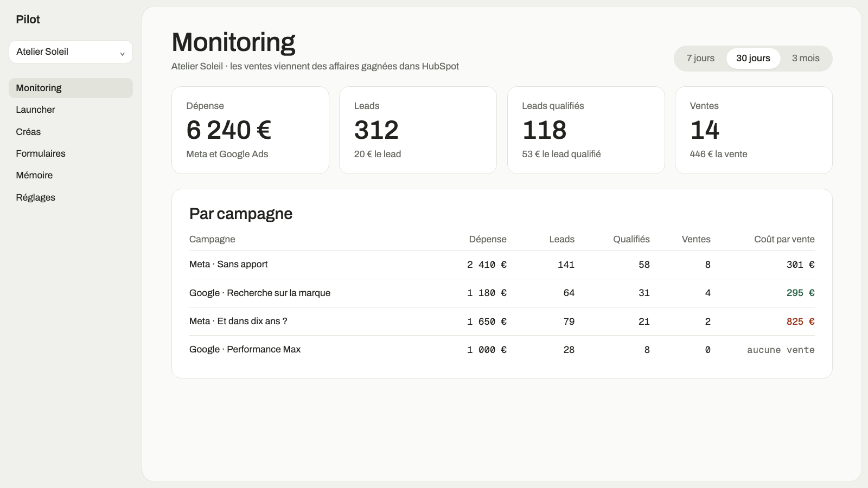The width and height of the screenshot is (868, 488).
Task: Click the Ventes column header in the table
Action: point(696,239)
